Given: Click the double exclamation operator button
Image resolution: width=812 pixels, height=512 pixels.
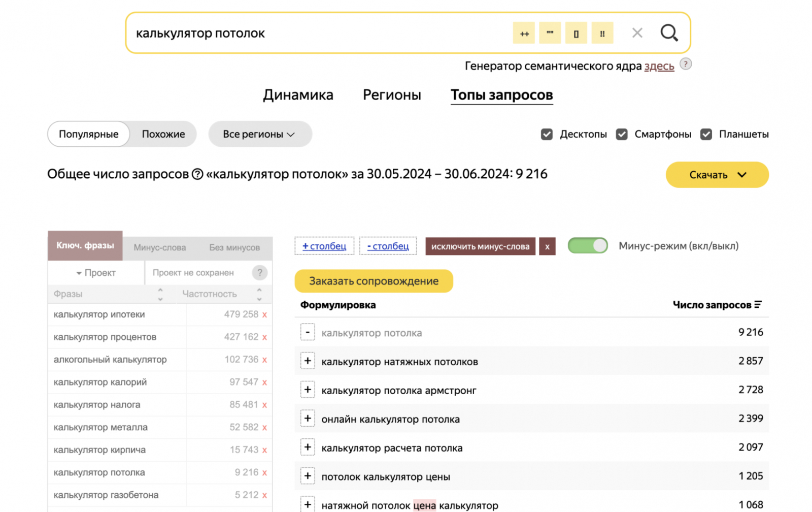Looking at the screenshot, I should click(x=602, y=33).
